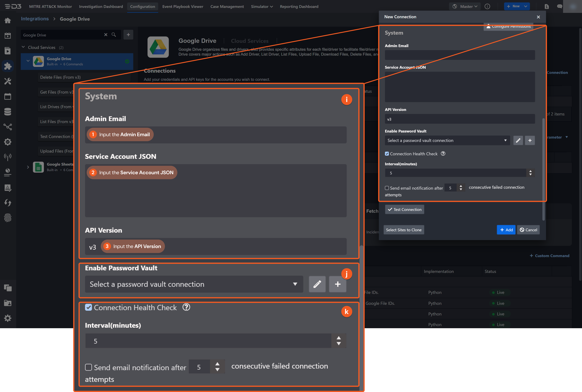
Task: Open the Integrations puzzle-piece panel
Action: click(8, 66)
